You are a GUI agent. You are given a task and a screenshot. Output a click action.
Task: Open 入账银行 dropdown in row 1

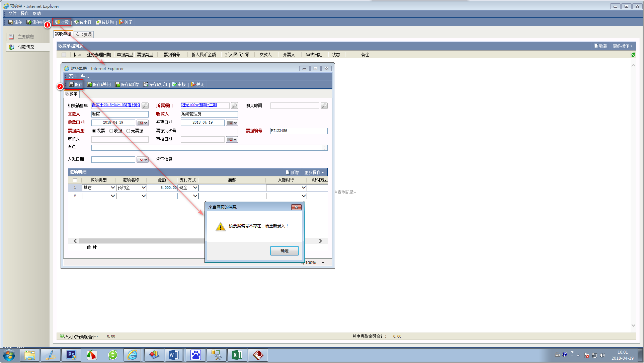tap(304, 188)
